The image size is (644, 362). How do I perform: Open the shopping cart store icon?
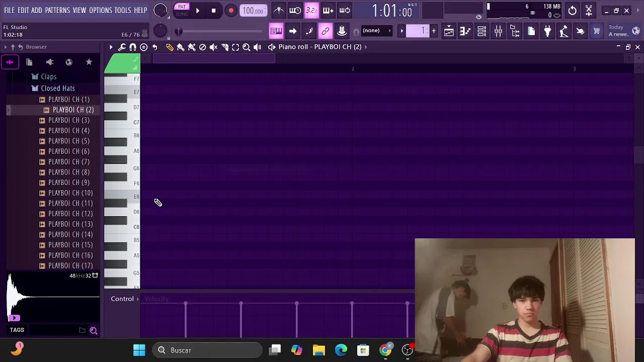click(x=597, y=31)
